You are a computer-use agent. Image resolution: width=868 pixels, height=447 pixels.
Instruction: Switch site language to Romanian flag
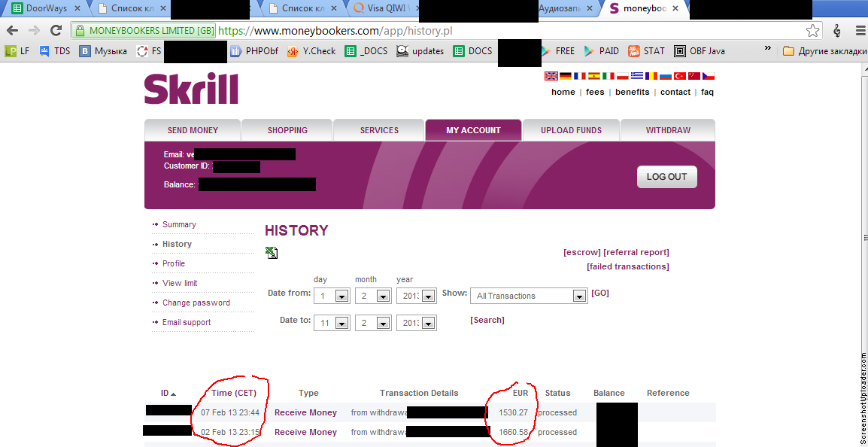[651, 76]
